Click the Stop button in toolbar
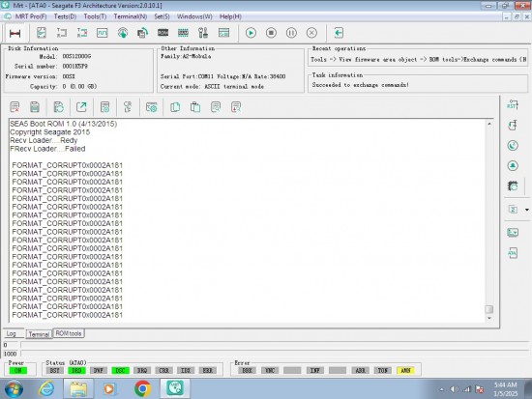This screenshot has height=399, width=532. click(x=271, y=33)
